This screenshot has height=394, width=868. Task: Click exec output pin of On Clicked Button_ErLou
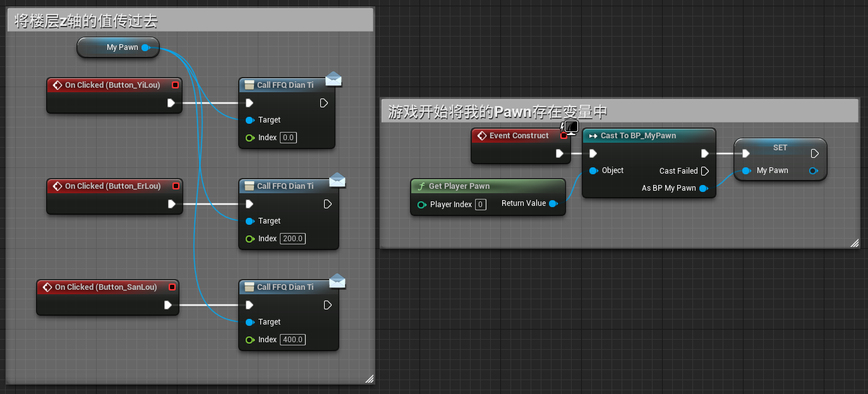(171, 204)
